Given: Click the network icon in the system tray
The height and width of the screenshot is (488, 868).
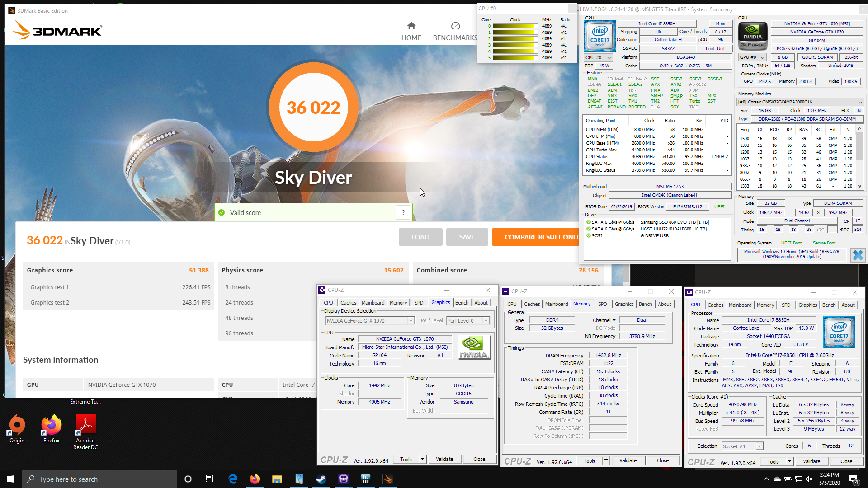Looking at the screenshot, I should click(x=798, y=479).
